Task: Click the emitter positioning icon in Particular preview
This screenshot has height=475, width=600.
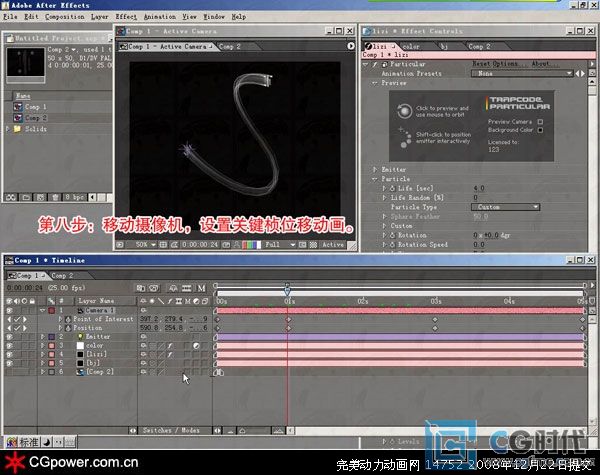Action: pyautogui.click(x=404, y=137)
